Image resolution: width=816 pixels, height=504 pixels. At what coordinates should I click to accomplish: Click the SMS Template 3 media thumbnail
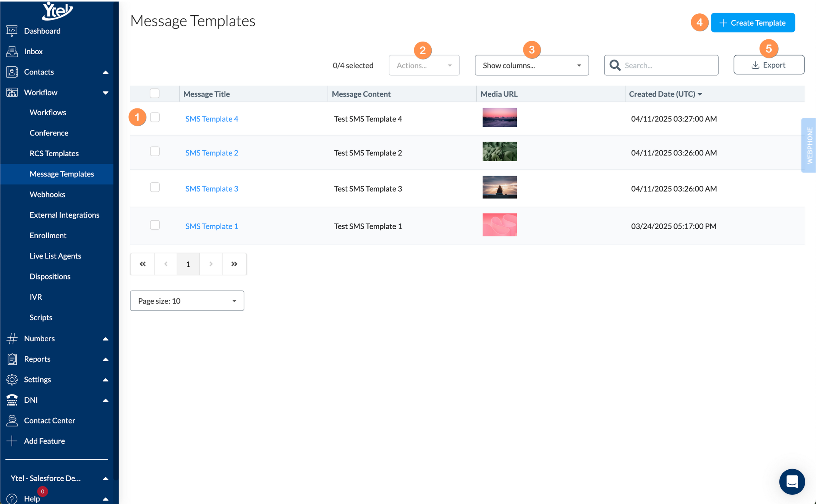pos(499,187)
